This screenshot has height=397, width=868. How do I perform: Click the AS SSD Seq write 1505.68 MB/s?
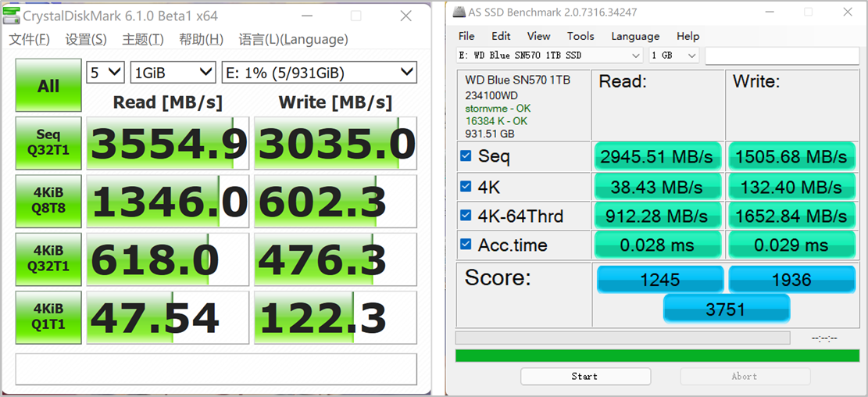(791, 157)
